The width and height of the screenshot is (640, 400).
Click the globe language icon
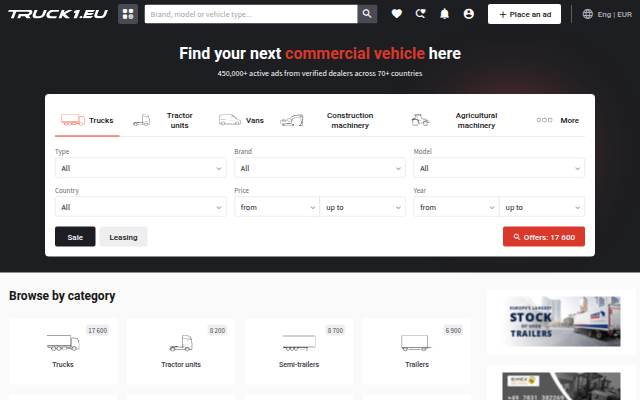pyautogui.click(x=587, y=14)
